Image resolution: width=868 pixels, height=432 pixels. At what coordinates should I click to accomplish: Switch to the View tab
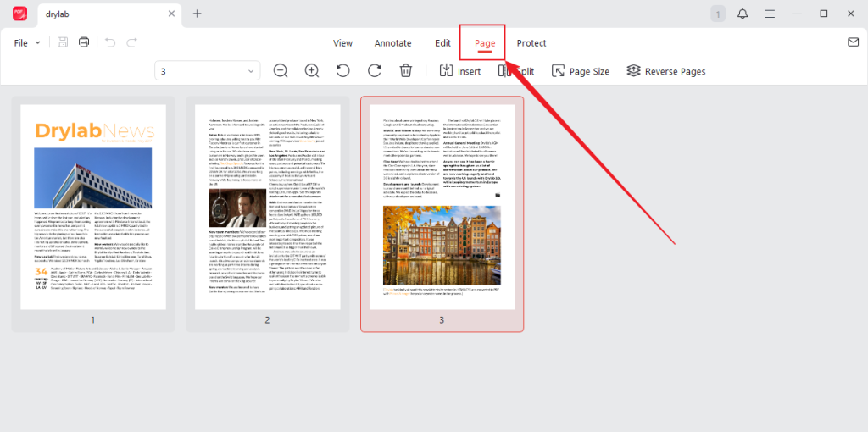coord(342,43)
